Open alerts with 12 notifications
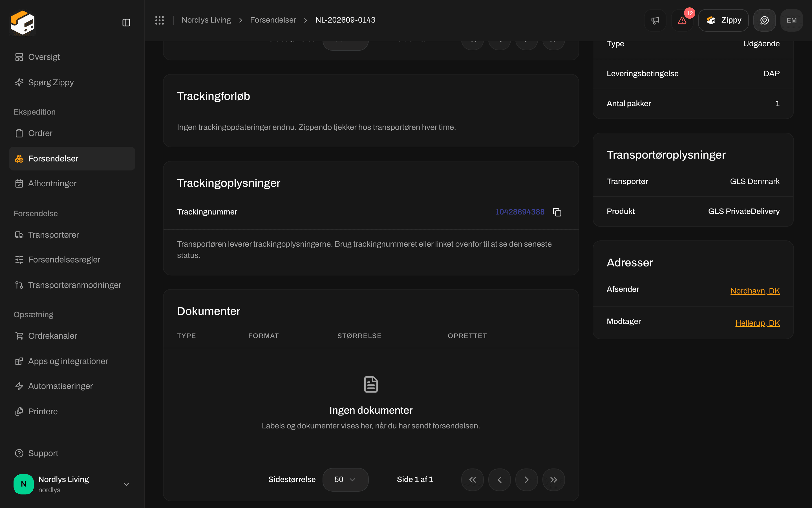The image size is (812, 508). point(682,20)
